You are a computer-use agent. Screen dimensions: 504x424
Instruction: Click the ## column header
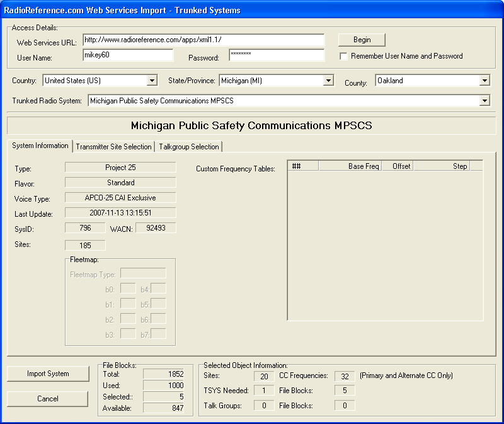coord(302,166)
